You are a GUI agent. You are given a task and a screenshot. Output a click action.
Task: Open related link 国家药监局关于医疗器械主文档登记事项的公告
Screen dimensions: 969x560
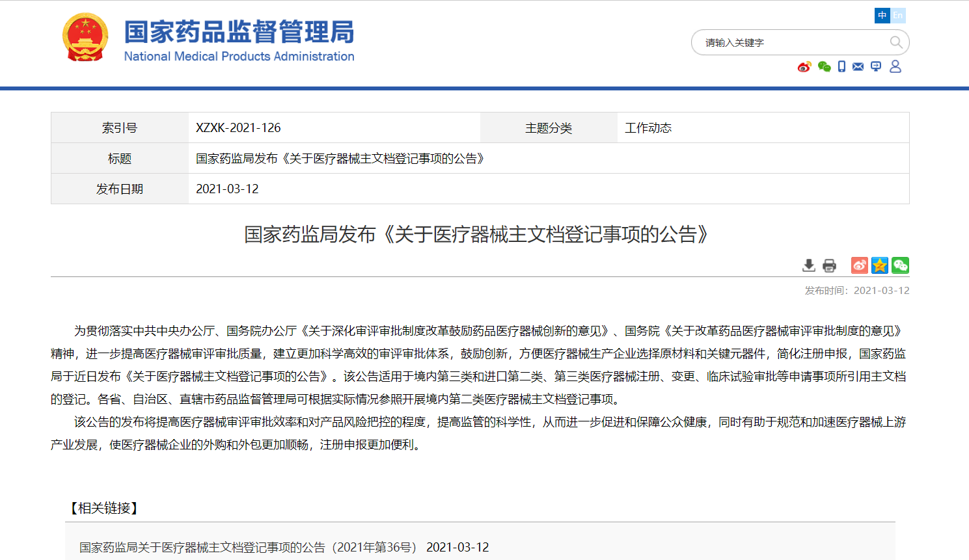click(x=248, y=548)
